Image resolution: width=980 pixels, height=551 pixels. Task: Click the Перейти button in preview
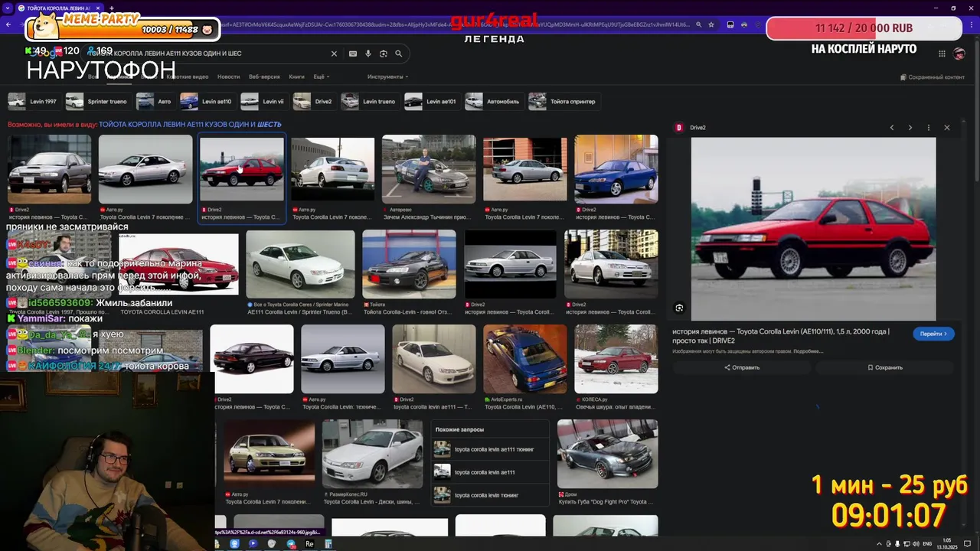pyautogui.click(x=933, y=334)
